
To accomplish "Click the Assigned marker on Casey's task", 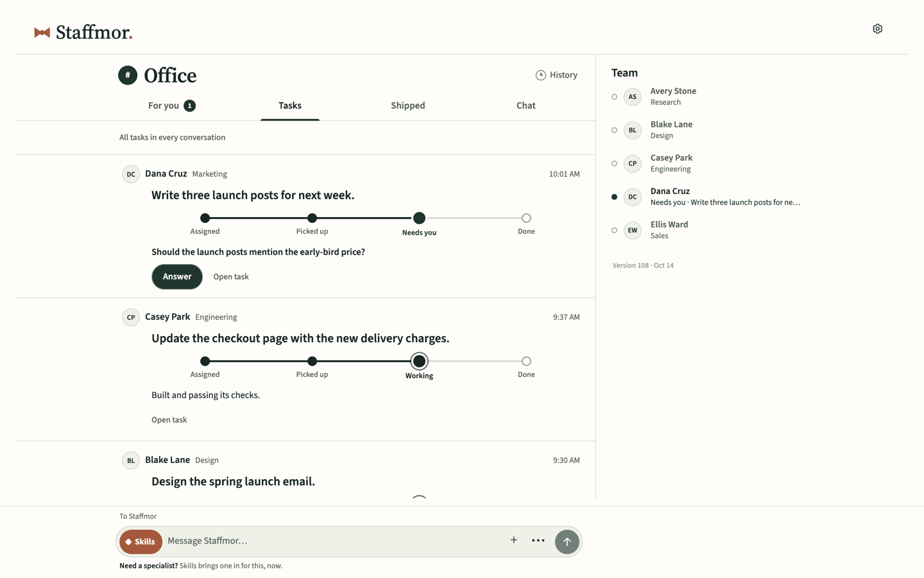I will [205, 362].
